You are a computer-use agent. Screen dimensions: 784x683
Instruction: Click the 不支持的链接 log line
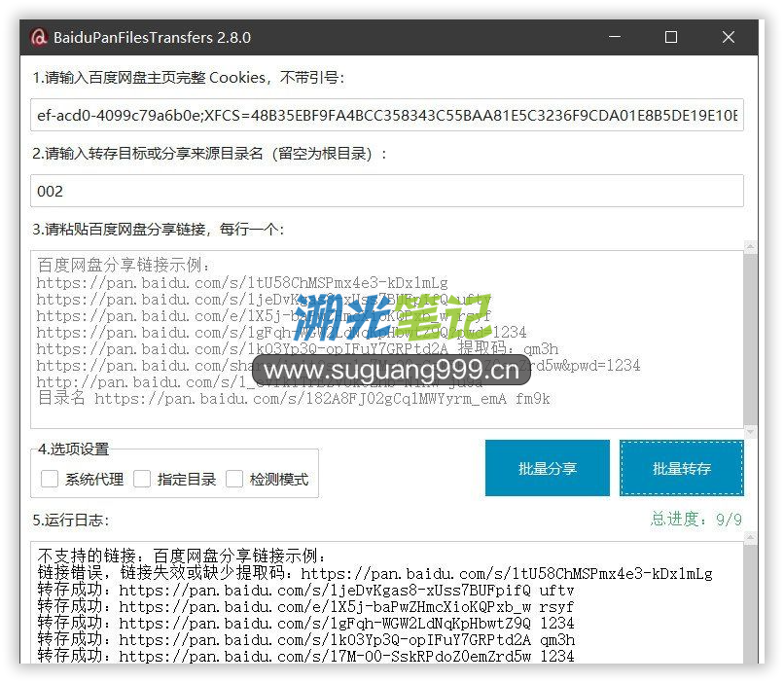182,556
